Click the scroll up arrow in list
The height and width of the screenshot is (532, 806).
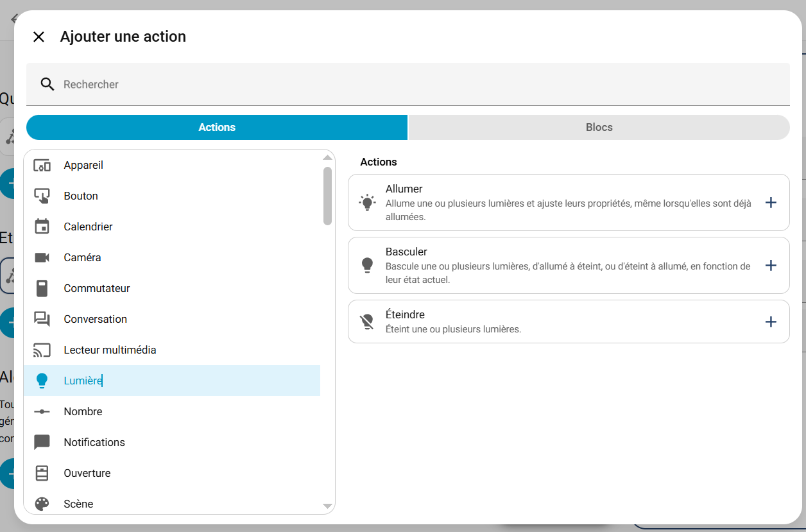(x=327, y=158)
